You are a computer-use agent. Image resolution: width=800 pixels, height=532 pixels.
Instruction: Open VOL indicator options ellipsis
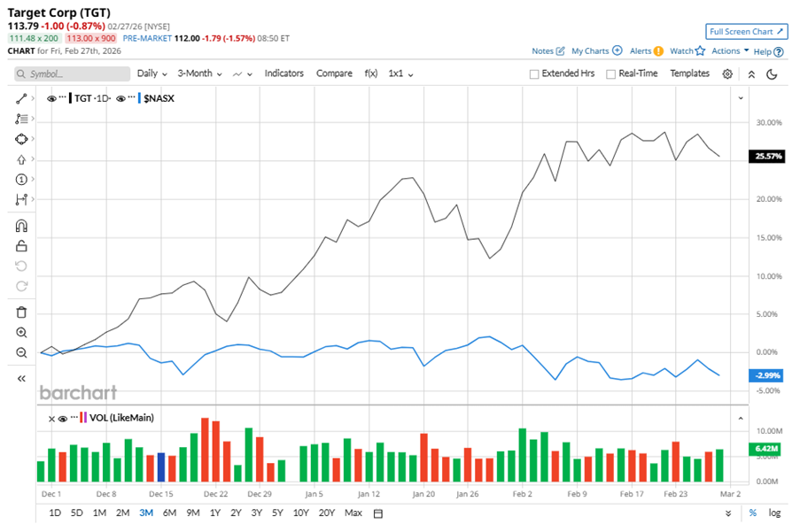[x=74, y=417]
